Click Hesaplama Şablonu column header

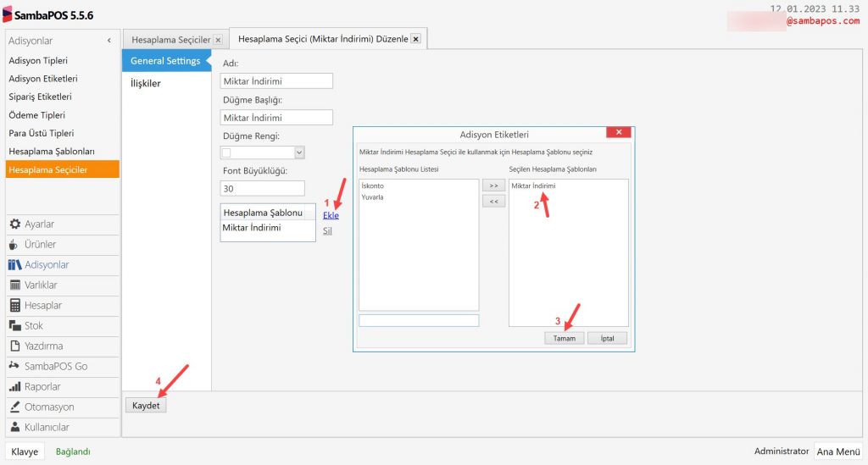tap(263, 213)
